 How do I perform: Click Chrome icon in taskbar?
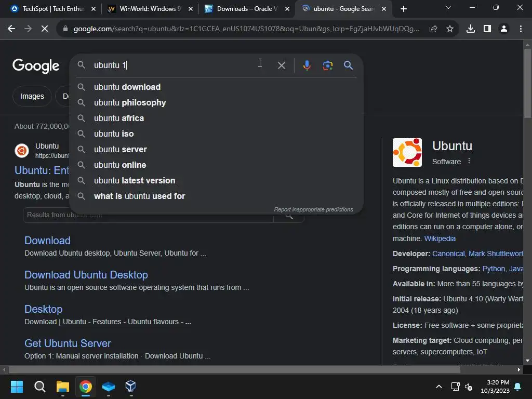coord(86,387)
